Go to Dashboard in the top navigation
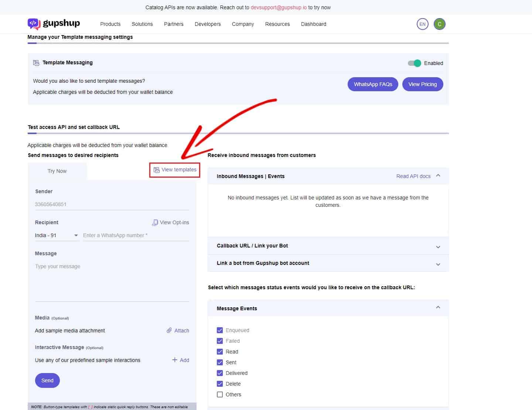Screen dimensions: 532x410 coord(314,24)
